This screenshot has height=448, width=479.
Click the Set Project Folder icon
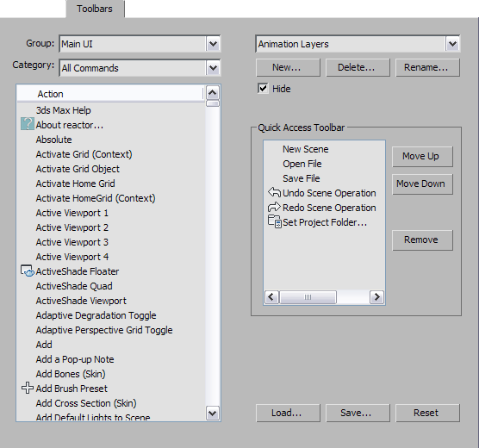coord(274,222)
